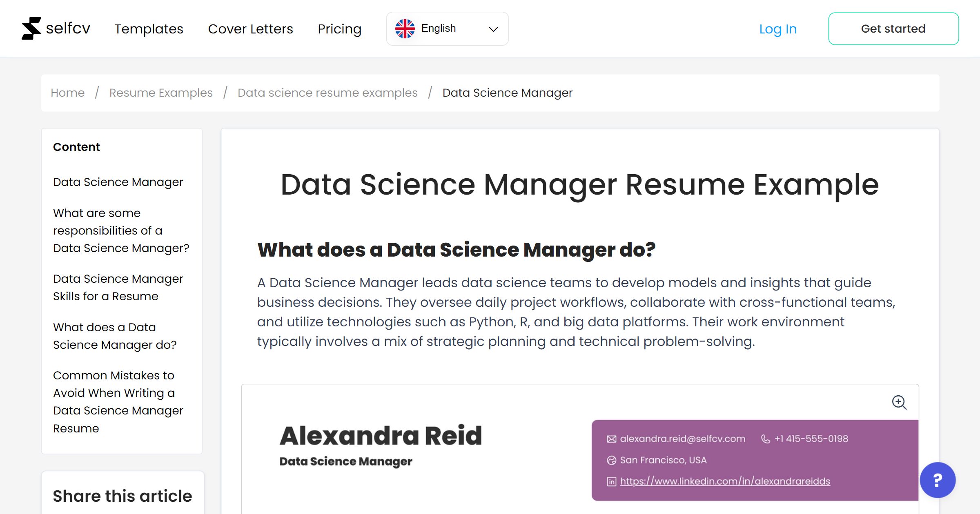The height and width of the screenshot is (514, 980).
Task: Open the Templates menu item
Action: [x=149, y=29]
